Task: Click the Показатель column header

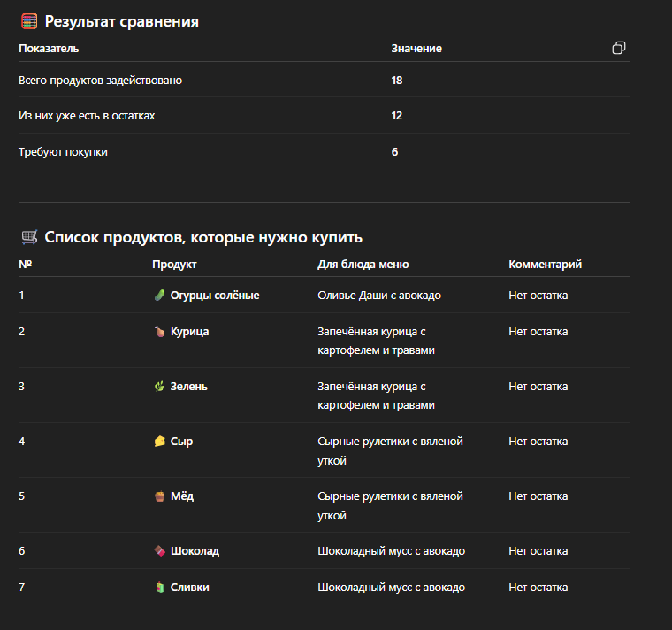Action: click(x=49, y=49)
